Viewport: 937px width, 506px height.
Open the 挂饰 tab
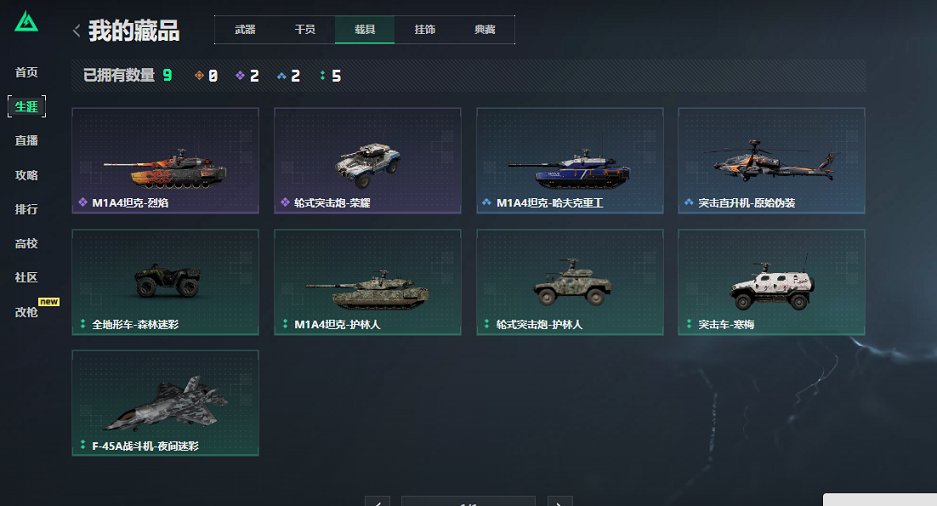(425, 29)
